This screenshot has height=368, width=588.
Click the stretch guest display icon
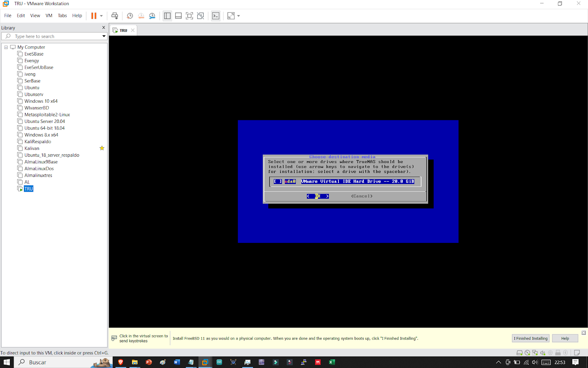(231, 16)
